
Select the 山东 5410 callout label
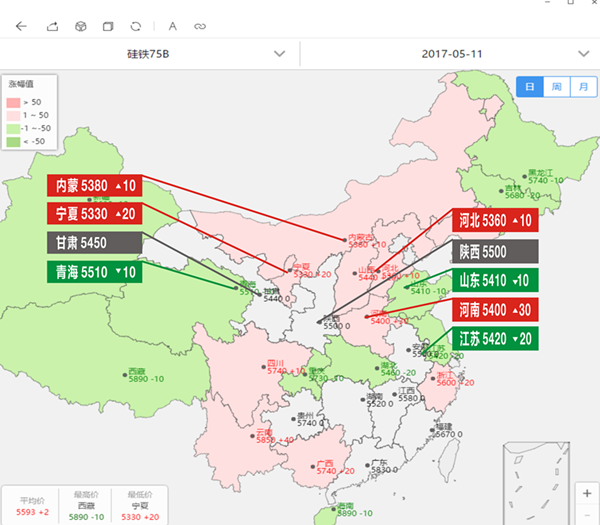[x=495, y=280]
